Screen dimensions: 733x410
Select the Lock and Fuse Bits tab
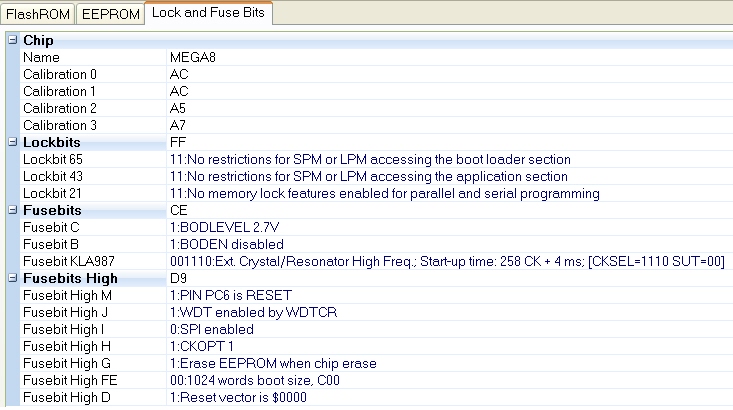[208, 14]
